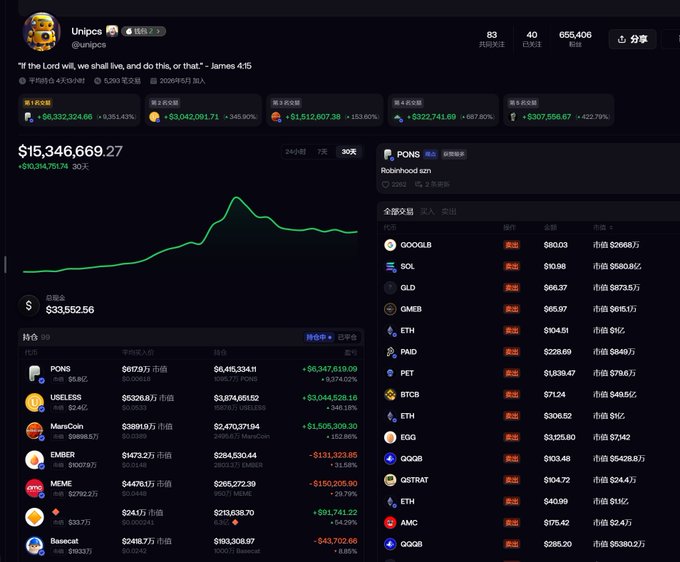Image resolution: width=680 pixels, height=562 pixels.
Task: Click the left edge panel handle
Action: [x=5, y=265]
